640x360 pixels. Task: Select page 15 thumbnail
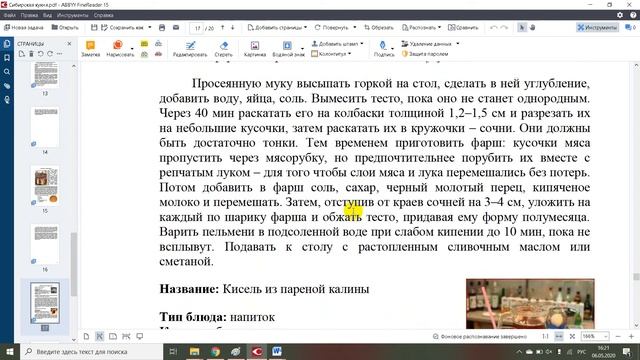45,186
